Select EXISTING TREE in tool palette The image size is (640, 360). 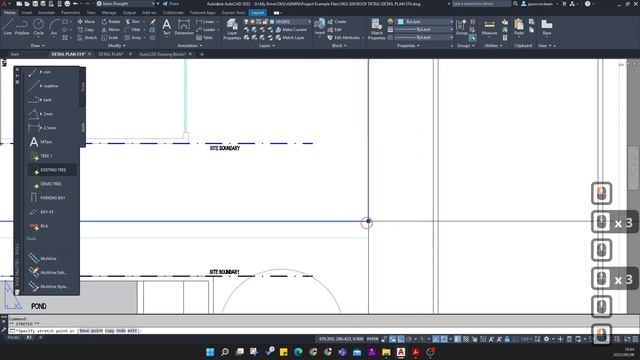click(52, 170)
